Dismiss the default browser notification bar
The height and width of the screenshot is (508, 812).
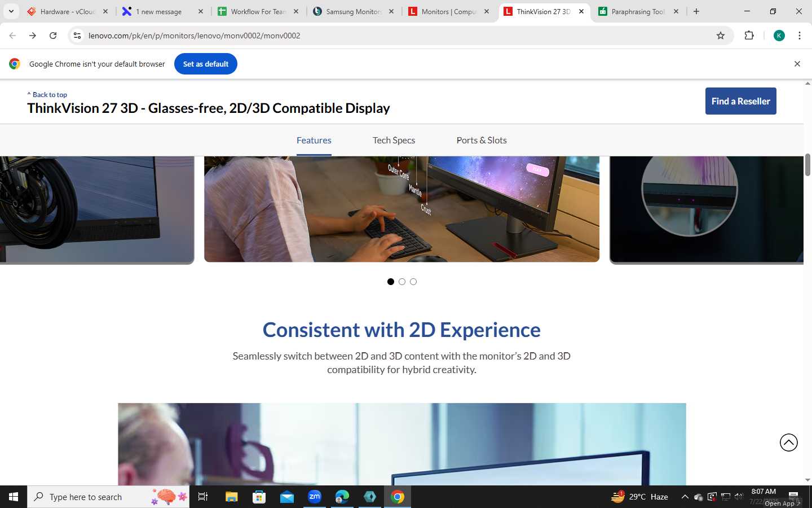(x=797, y=64)
